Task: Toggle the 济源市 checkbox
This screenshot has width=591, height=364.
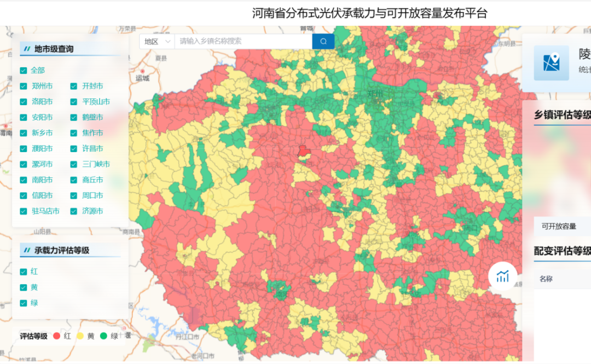Action: [74, 211]
